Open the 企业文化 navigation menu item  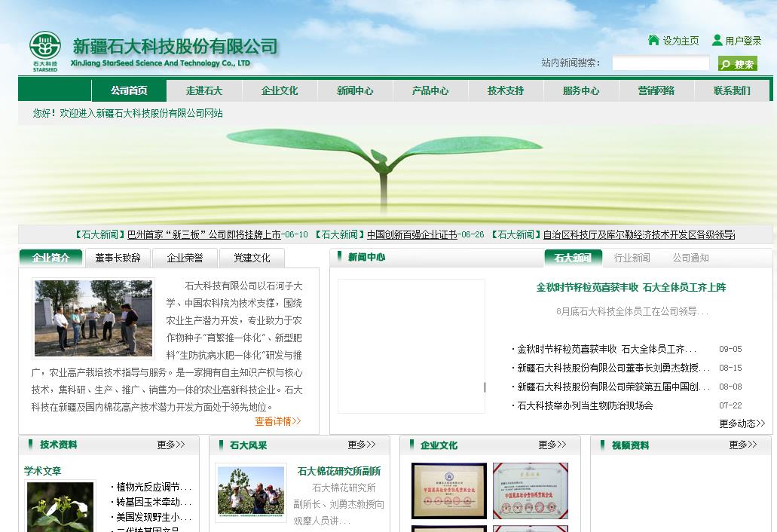click(280, 90)
